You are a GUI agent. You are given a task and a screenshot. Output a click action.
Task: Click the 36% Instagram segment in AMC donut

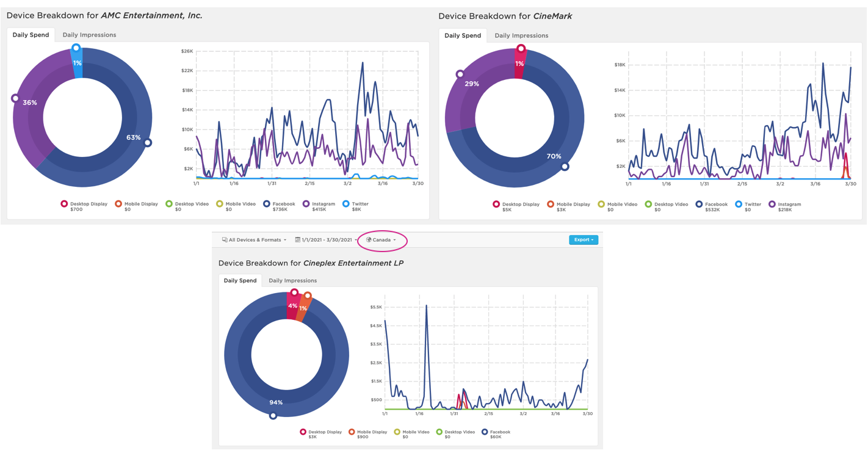30,103
